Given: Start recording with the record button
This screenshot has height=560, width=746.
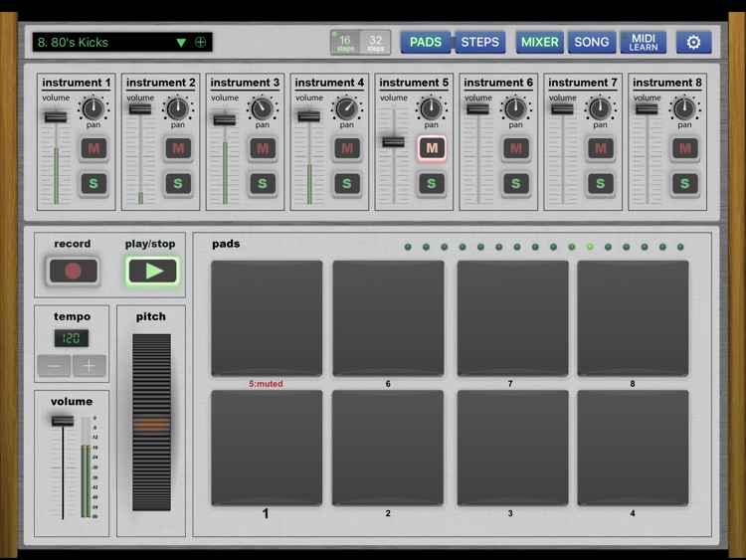Looking at the screenshot, I should [73, 272].
